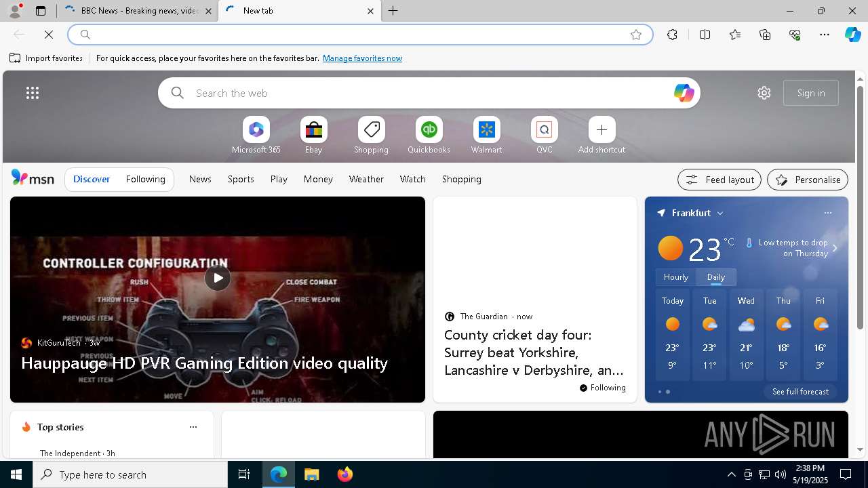Open the Ebay shortcut
The image size is (868, 488).
pos(314,136)
